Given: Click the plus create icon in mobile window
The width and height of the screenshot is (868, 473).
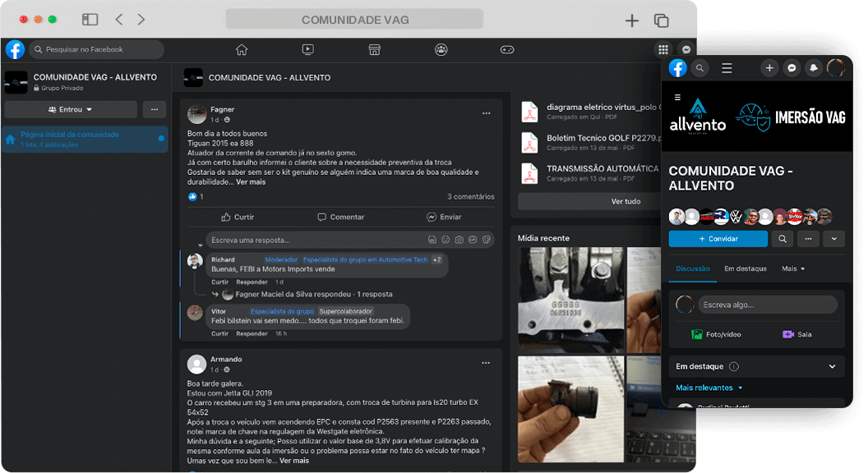Looking at the screenshot, I should 769,68.
